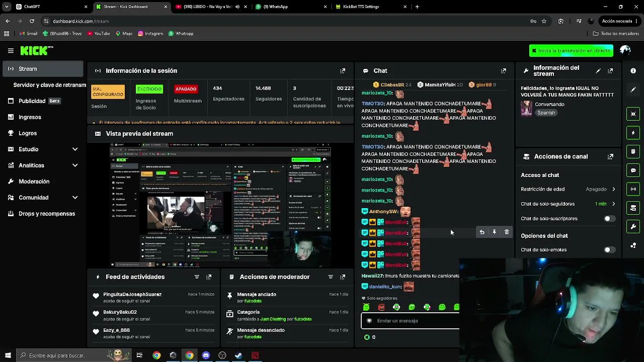This screenshot has height=362, width=644.
Task: Open Restricción de edad options arrow
Action: click(x=613, y=189)
